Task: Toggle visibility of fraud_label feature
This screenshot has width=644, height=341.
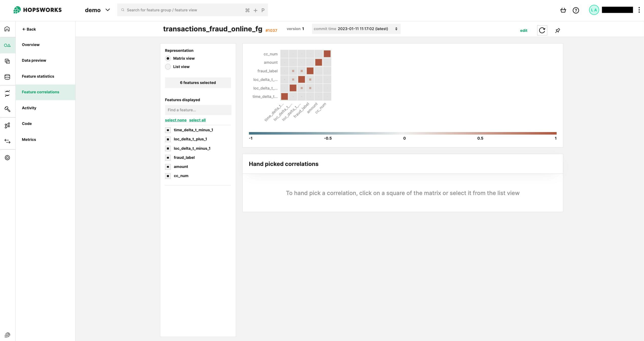Action: pos(168,158)
